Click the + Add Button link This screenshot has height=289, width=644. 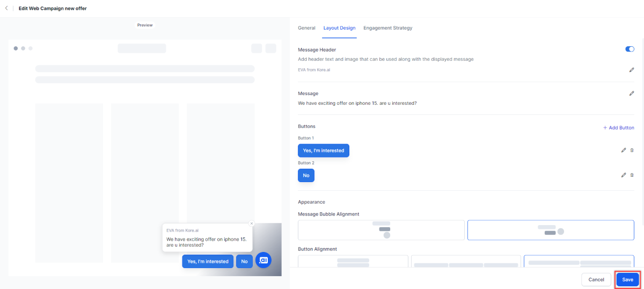click(618, 128)
